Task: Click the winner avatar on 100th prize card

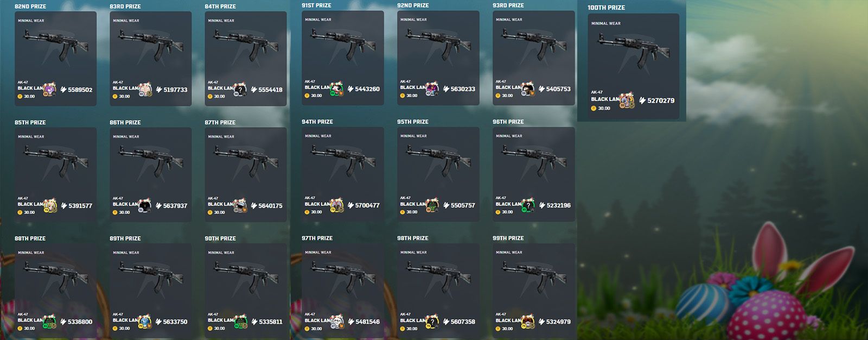Action: 628,100
